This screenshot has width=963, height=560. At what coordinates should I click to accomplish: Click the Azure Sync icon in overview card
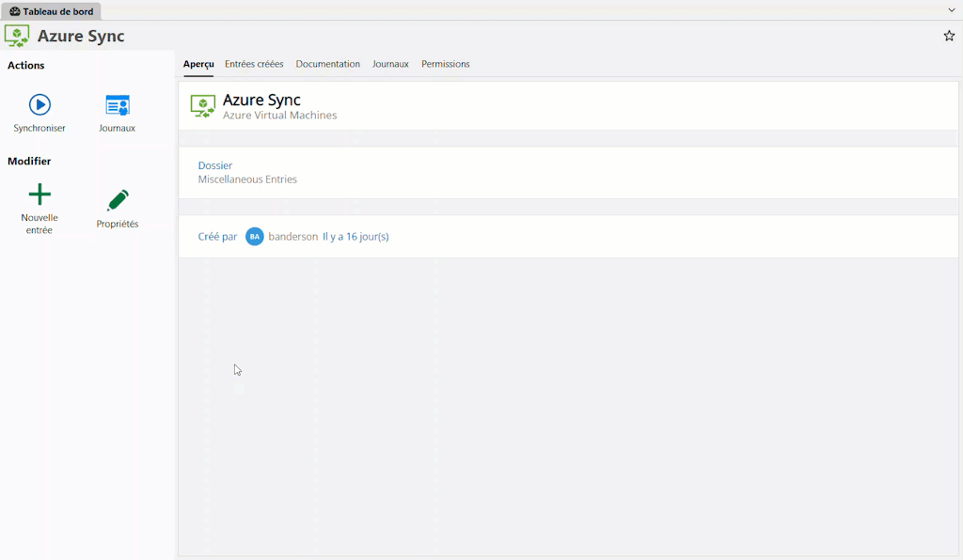click(x=201, y=104)
